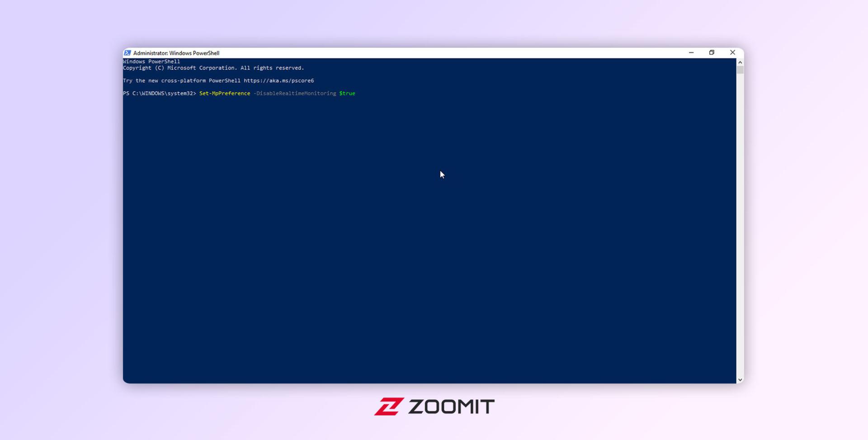868x440 pixels.
Task: Close the Administrator PowerShell window
Action: 733,53
